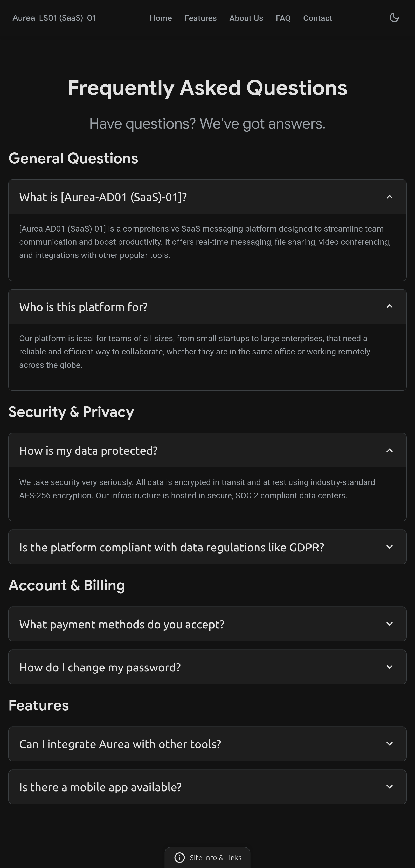Click the Site Info & Links info icon
This screenshot has width=415, height=868.
click(179, 858)
